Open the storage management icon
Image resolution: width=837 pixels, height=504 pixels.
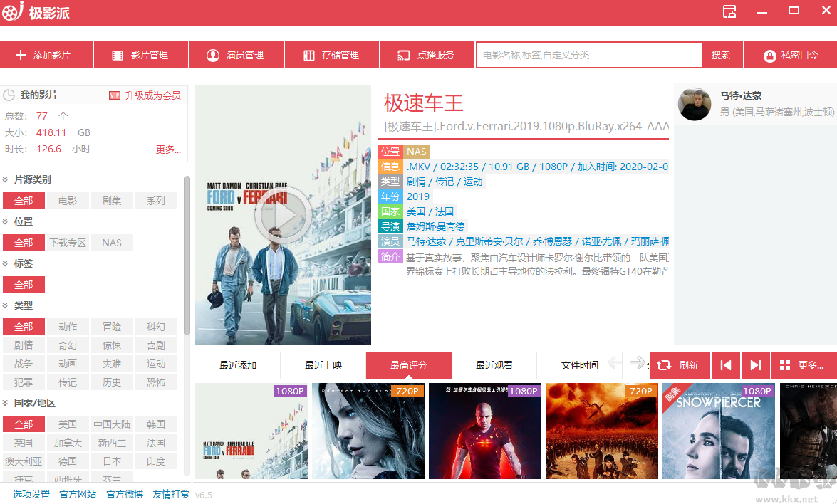pyautogui.click(x=309, y=55)
